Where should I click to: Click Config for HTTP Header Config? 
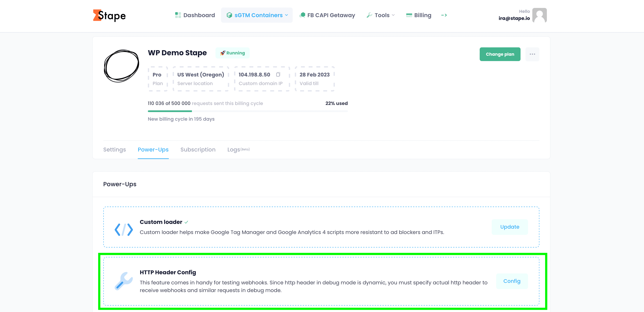pyautogui.click(x=512, y=281)
